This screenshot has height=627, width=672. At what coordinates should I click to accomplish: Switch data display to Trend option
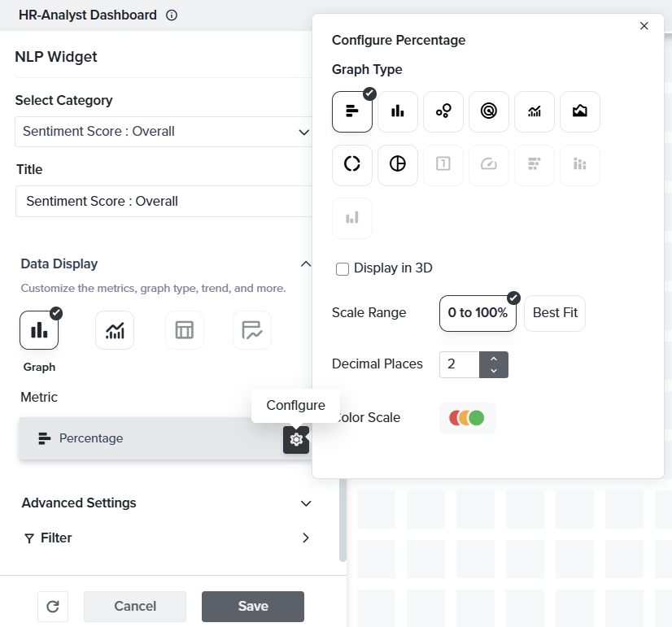(x=115, y=330)
